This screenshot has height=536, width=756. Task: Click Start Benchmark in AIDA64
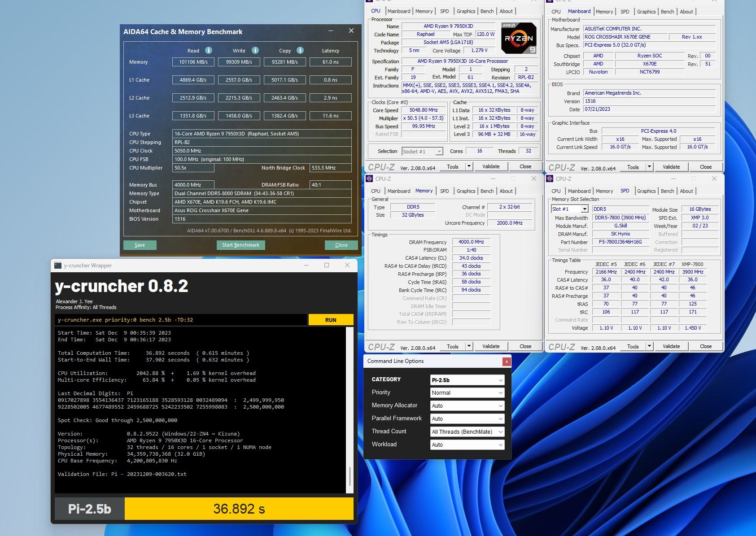[x=240, y=245]
